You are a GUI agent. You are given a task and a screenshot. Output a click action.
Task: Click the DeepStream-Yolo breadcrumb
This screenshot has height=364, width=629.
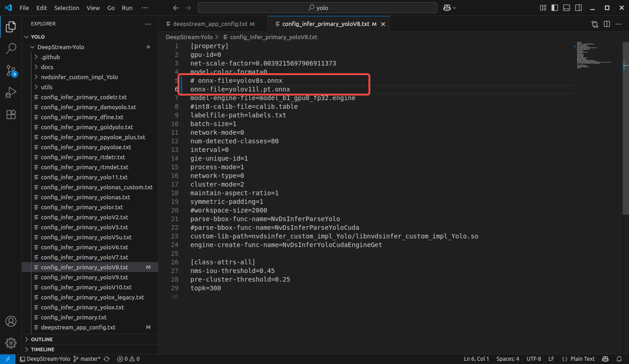189,37
